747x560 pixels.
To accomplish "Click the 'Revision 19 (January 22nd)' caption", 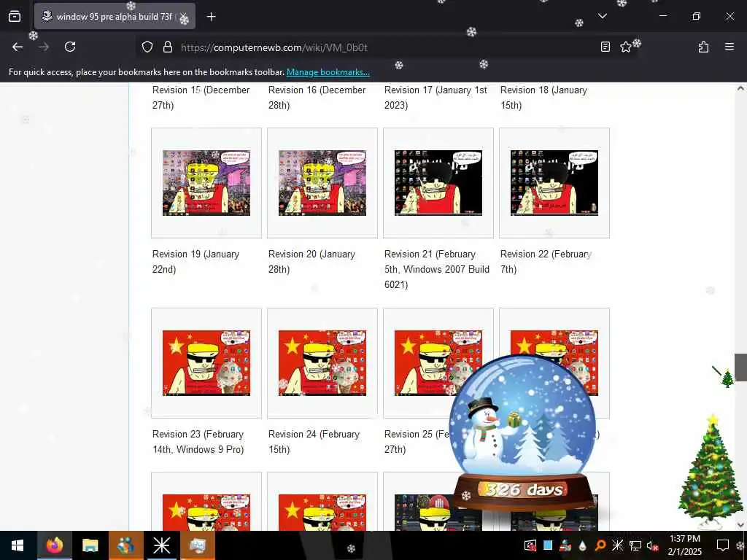I will (196, 262).
